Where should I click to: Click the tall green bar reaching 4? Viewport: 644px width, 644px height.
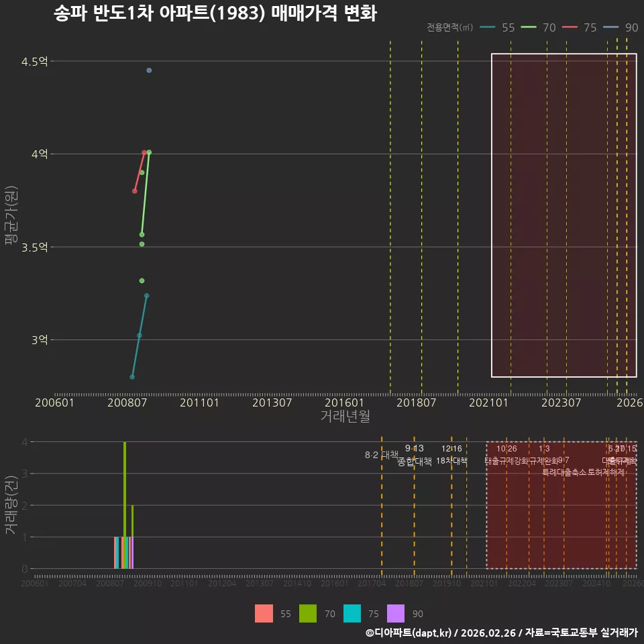(125, 505)
